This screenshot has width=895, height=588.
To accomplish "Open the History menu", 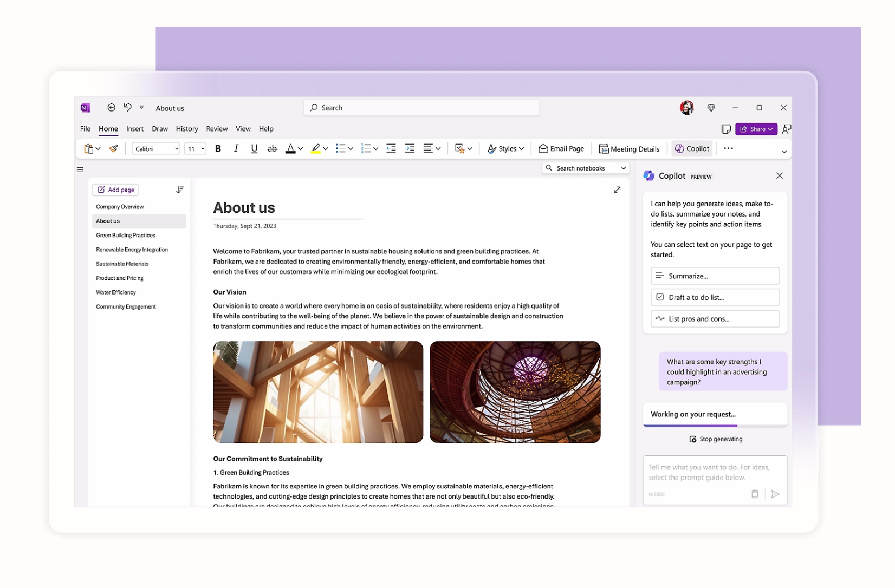I will (186, 128).
